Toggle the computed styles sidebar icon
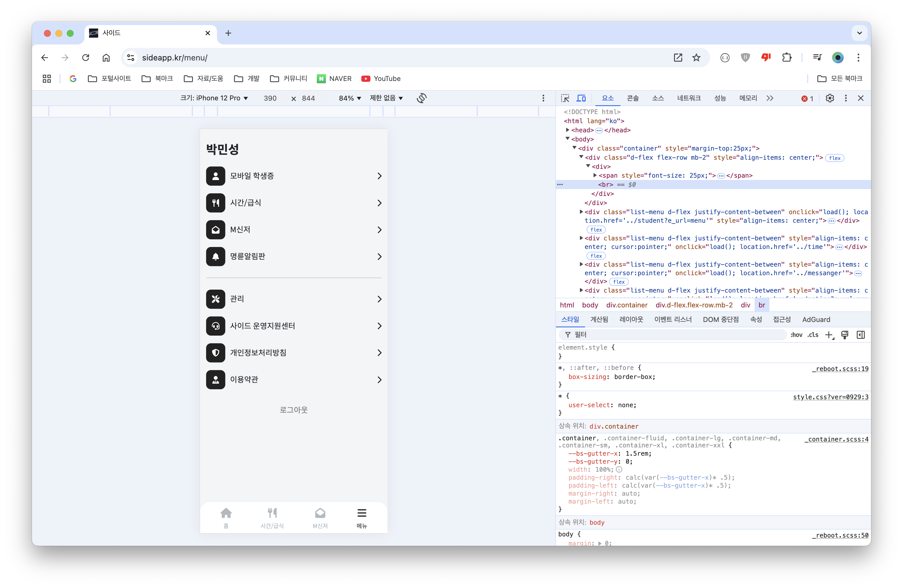This screenshot has width=903, height=588. click(x=860, y=335)
